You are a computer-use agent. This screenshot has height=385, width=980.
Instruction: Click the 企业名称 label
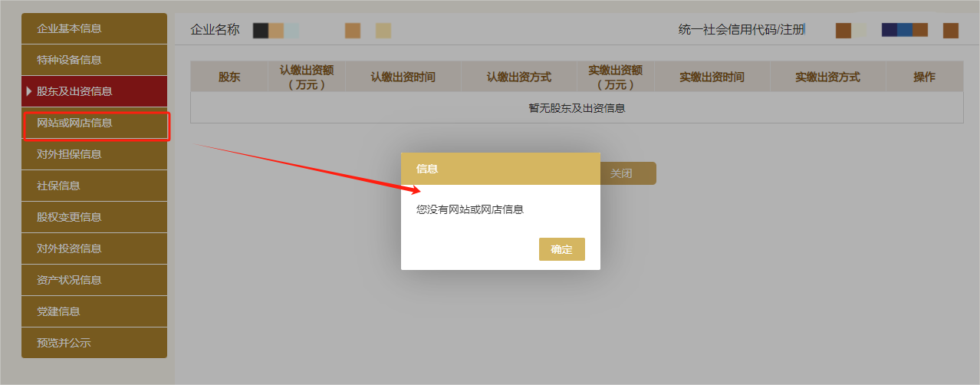coord(215,30)
